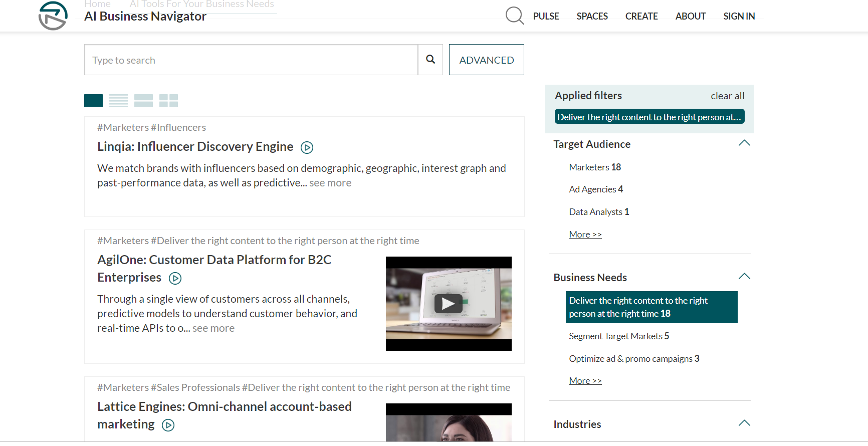Go to Home breadcrumb
Viewport: 868px width, 446px height.
[97, 4]
